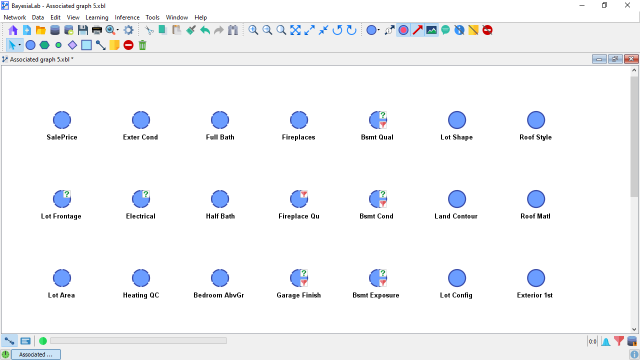Toggle red arrow arc display
The image size is (640, 360).
coord(417,30)
